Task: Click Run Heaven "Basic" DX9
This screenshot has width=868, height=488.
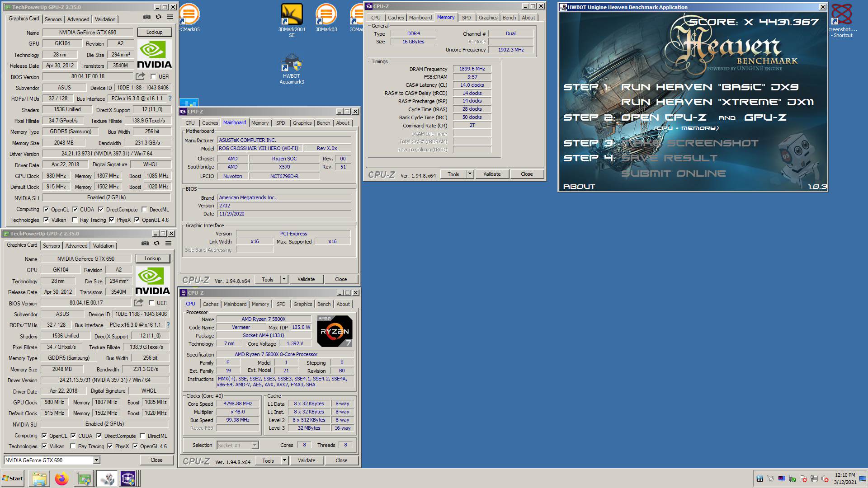Action: coord(710,87)
